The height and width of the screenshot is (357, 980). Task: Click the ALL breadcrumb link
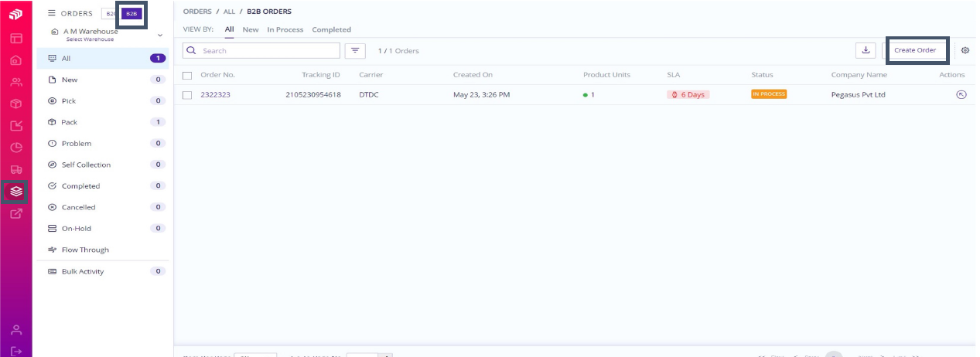229,12
